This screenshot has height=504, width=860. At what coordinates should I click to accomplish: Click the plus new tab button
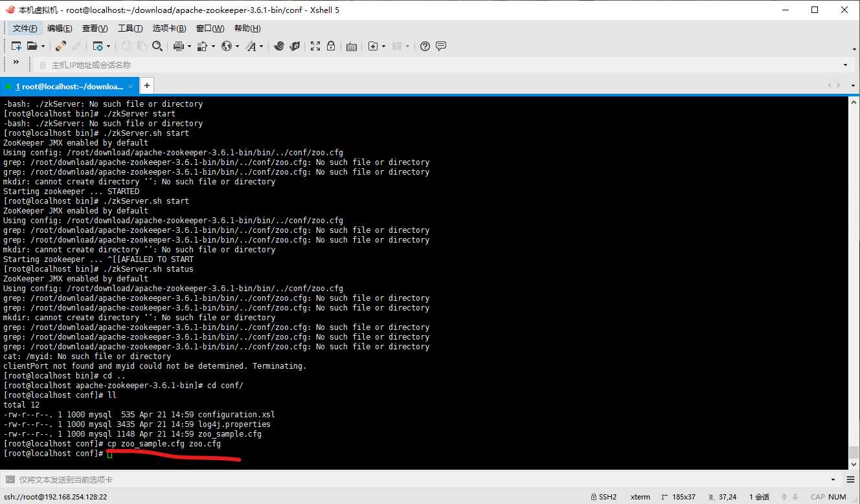[x=147, y=85]
